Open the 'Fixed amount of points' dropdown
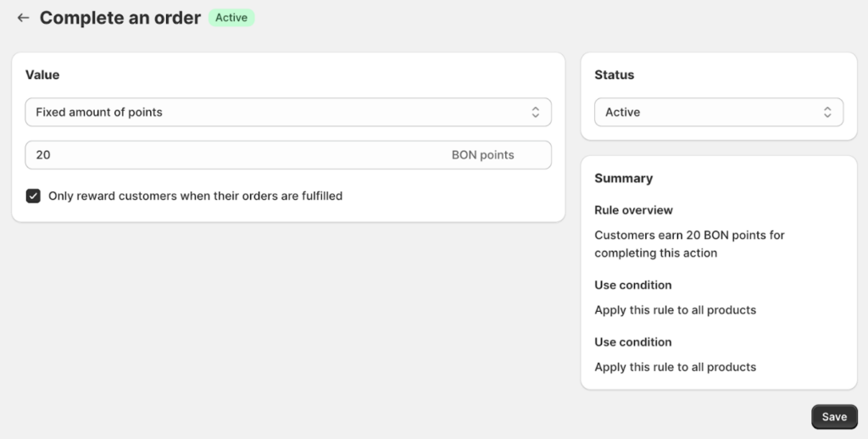 (x=280, y=112)
